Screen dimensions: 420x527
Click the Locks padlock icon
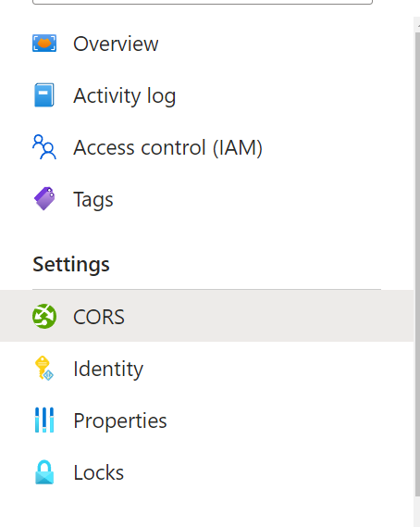click(x=44, y=472)
